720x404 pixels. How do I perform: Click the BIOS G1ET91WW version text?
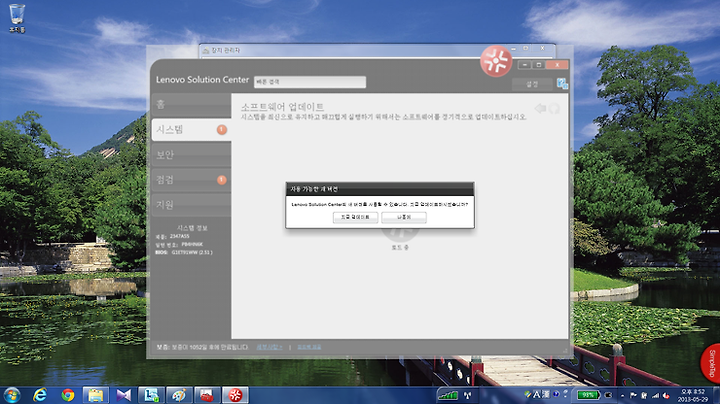click(x=192, y=252)
